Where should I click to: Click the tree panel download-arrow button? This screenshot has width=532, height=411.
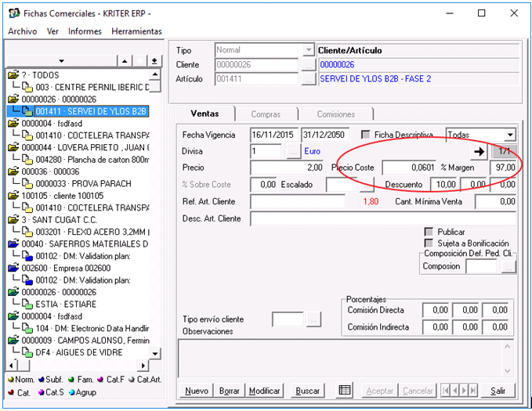[154, 61]
